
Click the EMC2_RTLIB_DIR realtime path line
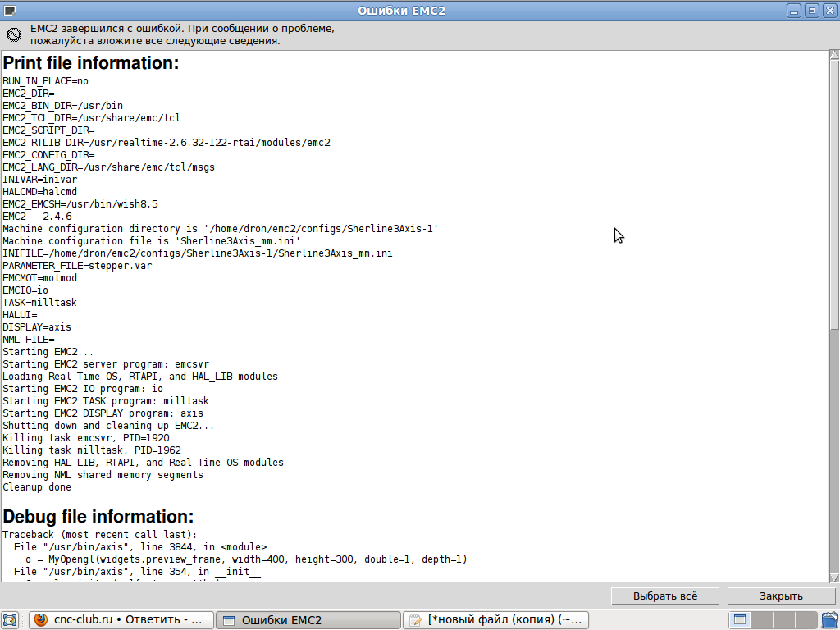[x=167, y=143]
